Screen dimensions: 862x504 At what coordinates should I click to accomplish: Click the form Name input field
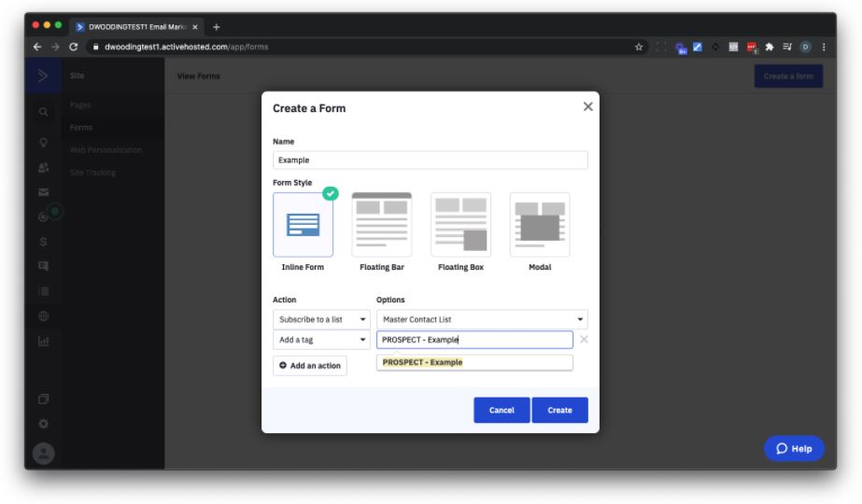click(x=430, y=160)
